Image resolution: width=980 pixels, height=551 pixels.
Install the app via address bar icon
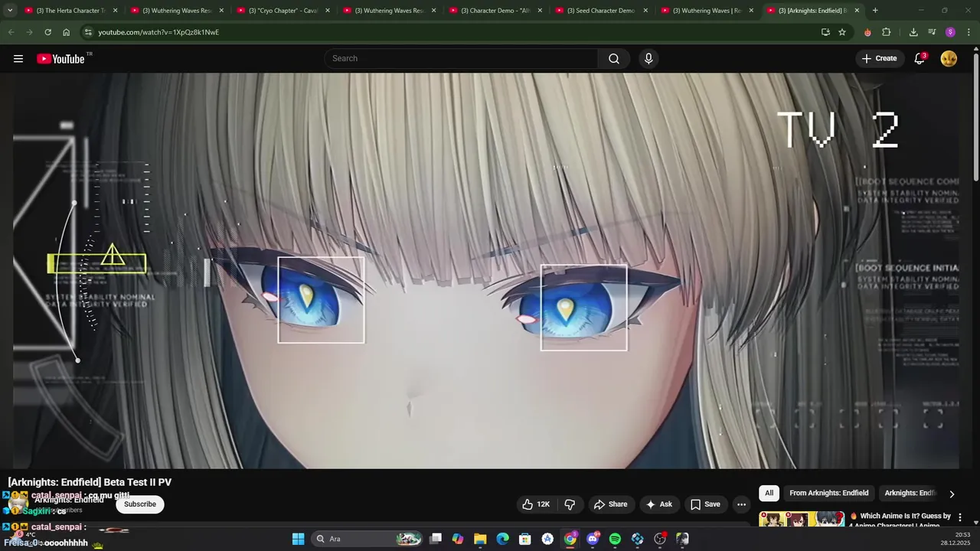tap(825, 32)
